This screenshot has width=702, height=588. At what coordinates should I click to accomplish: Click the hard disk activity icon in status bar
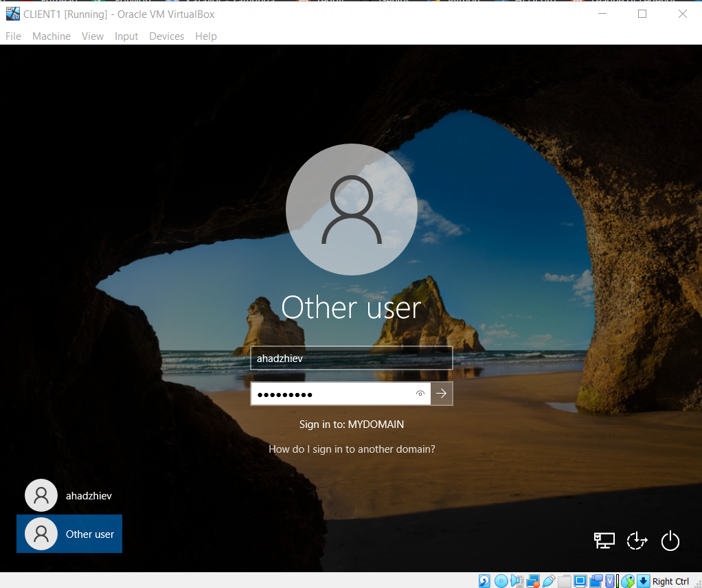484,581
